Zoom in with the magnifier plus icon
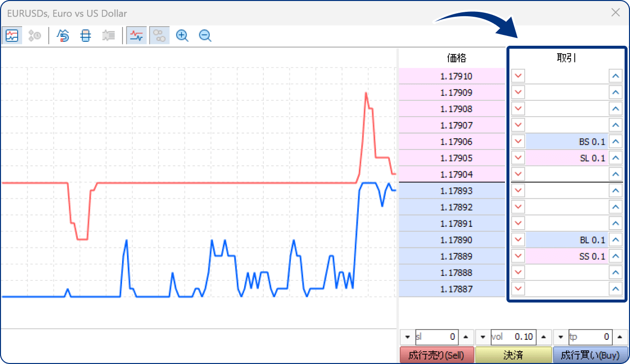The height and width of the screenshot is (364, 630). pyautogui.click(x=183, y=35)
